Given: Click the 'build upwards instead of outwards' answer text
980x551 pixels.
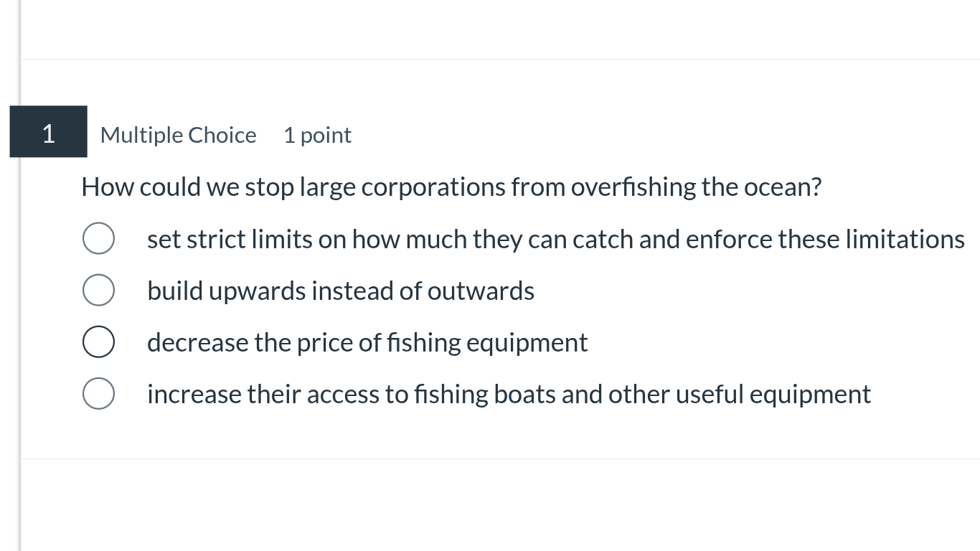Looking at the screenshot, I should point(340,291).
